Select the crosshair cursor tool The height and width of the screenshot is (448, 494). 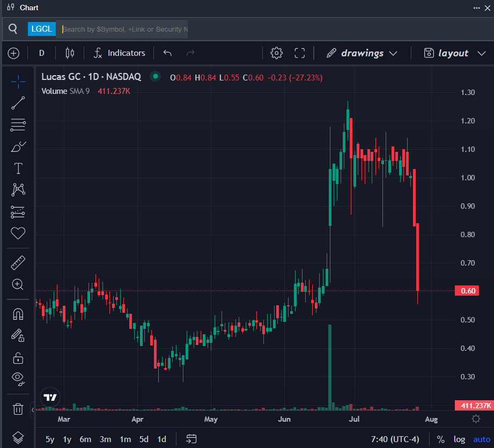pyautogui.click(x=18, y=82)
